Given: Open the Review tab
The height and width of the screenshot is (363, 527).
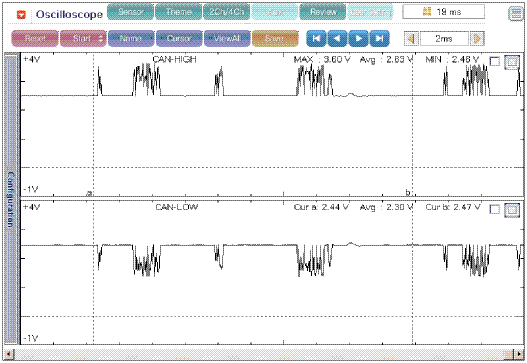Looking at the screenshot, I should click(323, 12).
